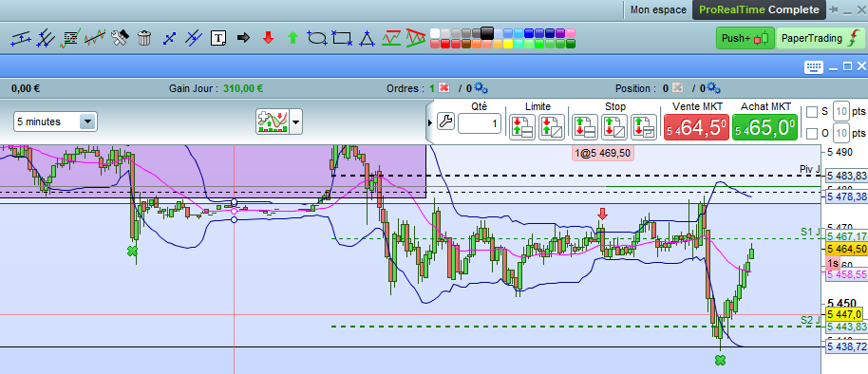Collapse the order panel with black triangle

tap(430, 122)
